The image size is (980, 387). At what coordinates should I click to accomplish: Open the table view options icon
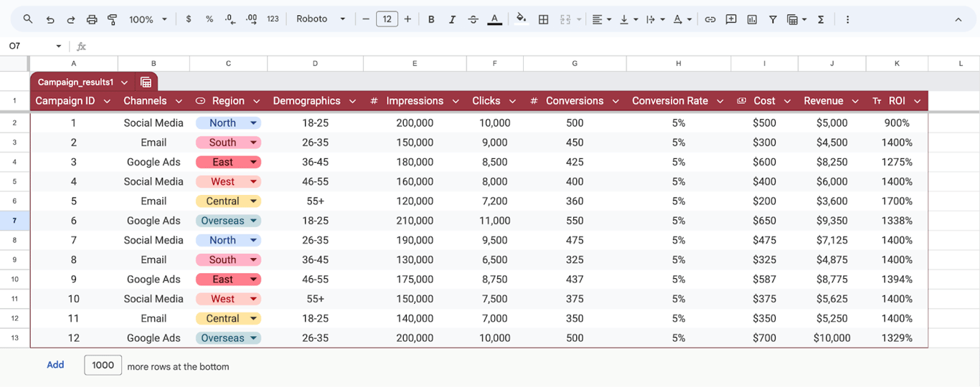point(796,19)
